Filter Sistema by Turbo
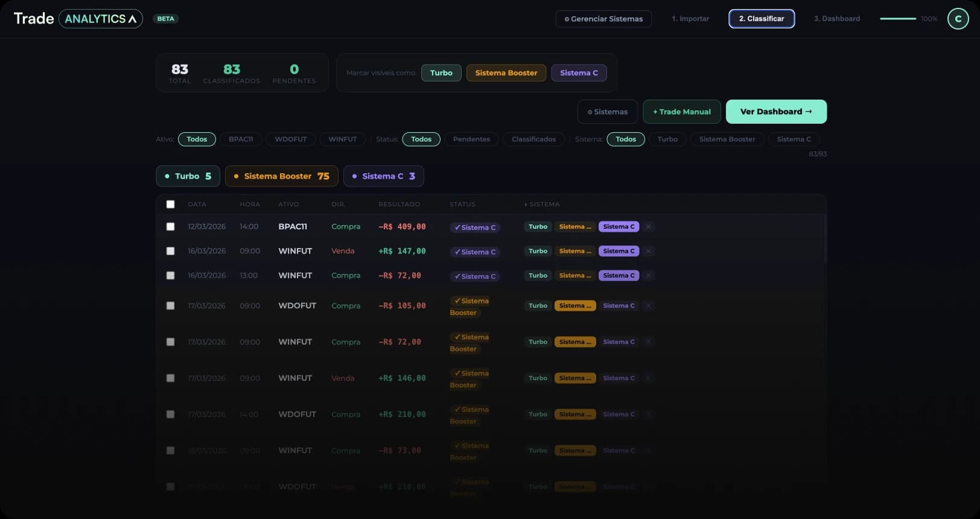Screen dimensions: 980x519 (667, 139)
